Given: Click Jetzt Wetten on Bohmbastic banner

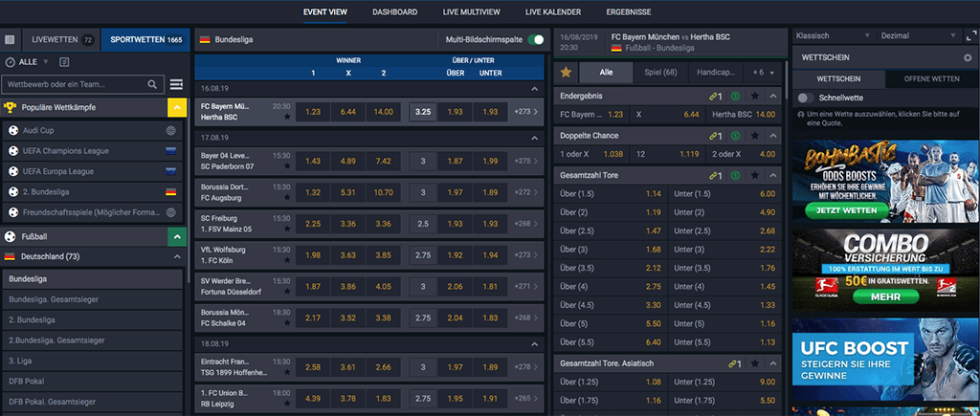Looking at the screenshot, I should (x=846, y=210).
